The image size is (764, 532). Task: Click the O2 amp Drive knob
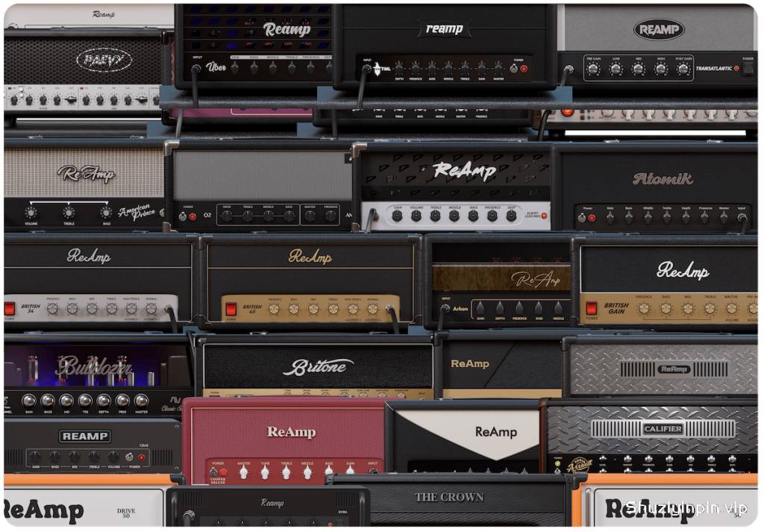(x=227, y=216)
